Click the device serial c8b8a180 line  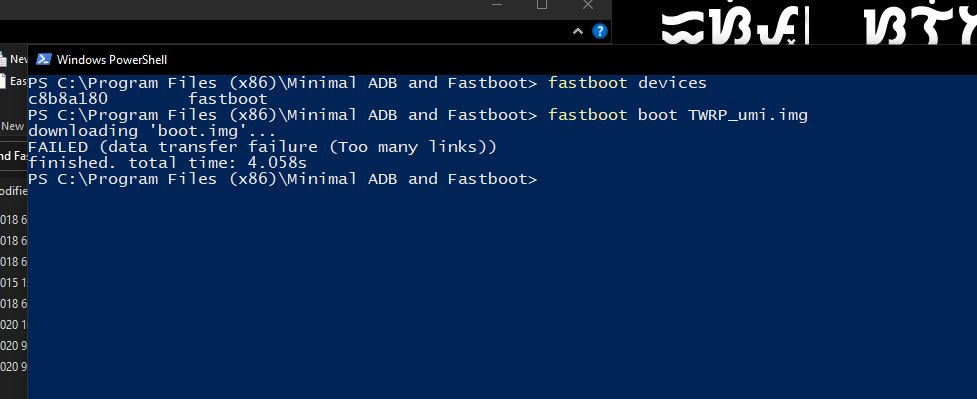click(x=148, y=99)
